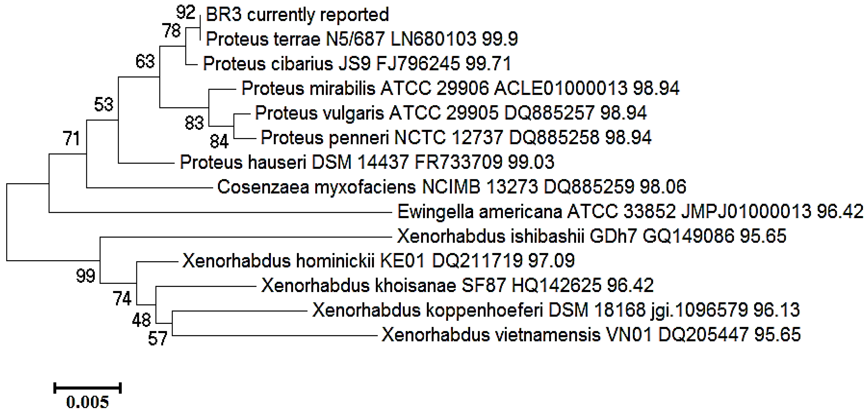The height and width of the screenshot is (415, 868).
Task: Click the scale bar line
Action: 88,388
